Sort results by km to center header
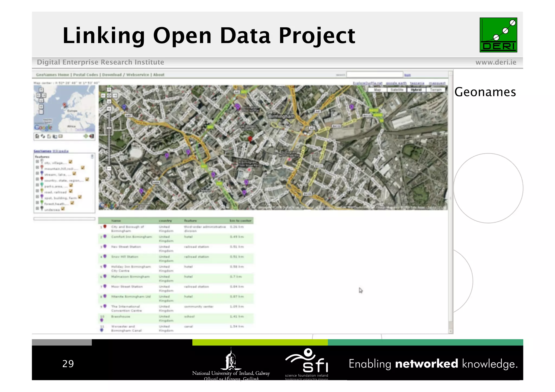The width and height of the screenshot is (555, 392). [241, 221]
